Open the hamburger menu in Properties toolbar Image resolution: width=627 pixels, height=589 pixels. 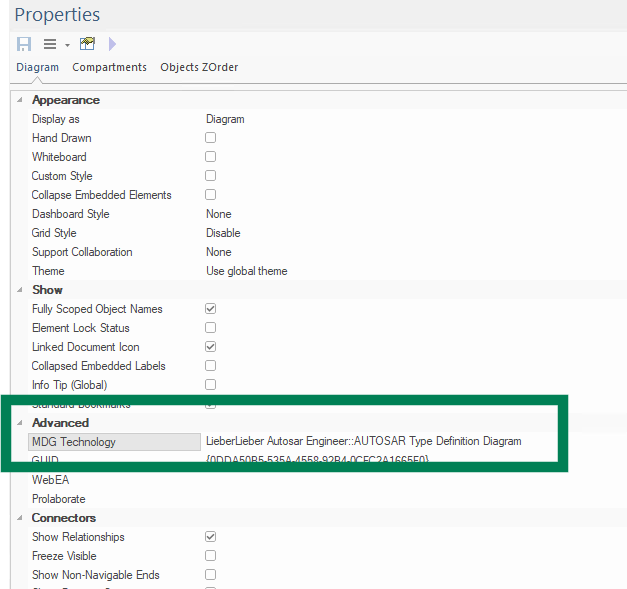(50, 44)
